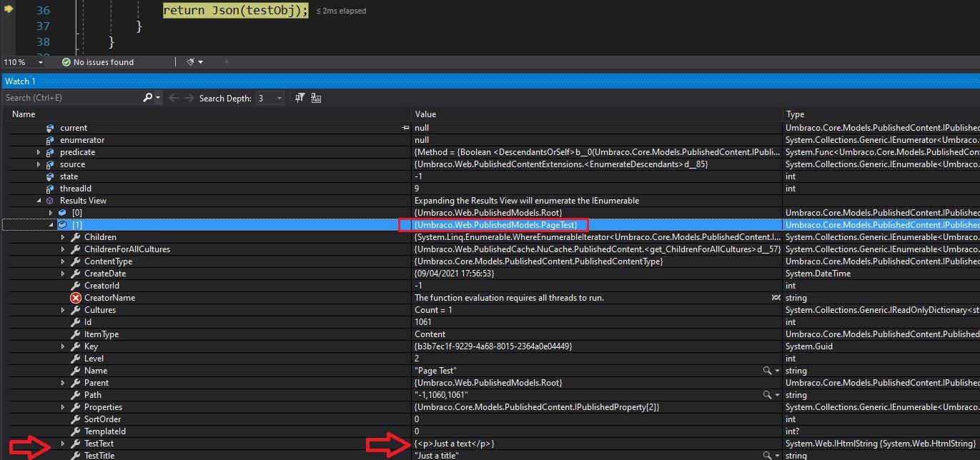Click the Value column header
The height and width of the screenshot is (460, 980).
point(425,114)
